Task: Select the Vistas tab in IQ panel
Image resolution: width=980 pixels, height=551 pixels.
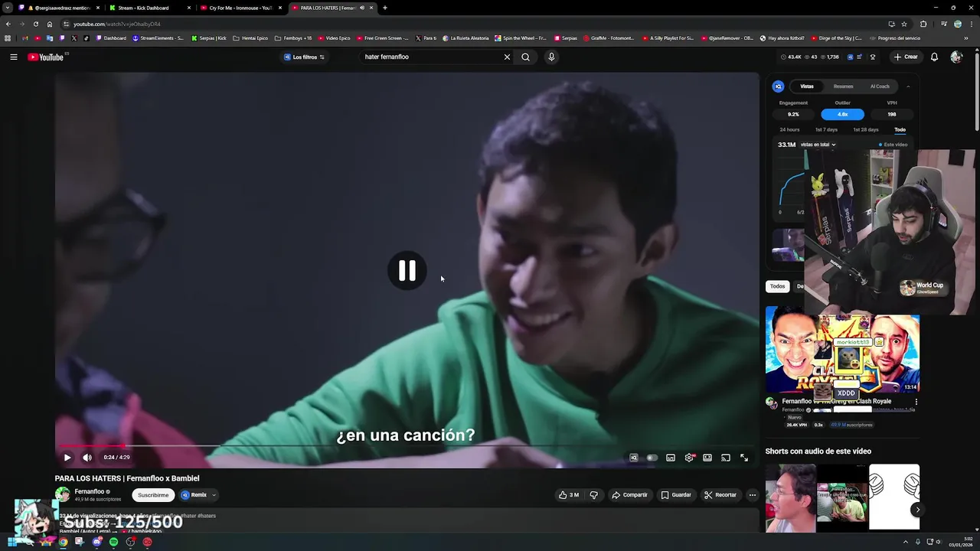Action: pyautogui.click(x=807, y=86)
